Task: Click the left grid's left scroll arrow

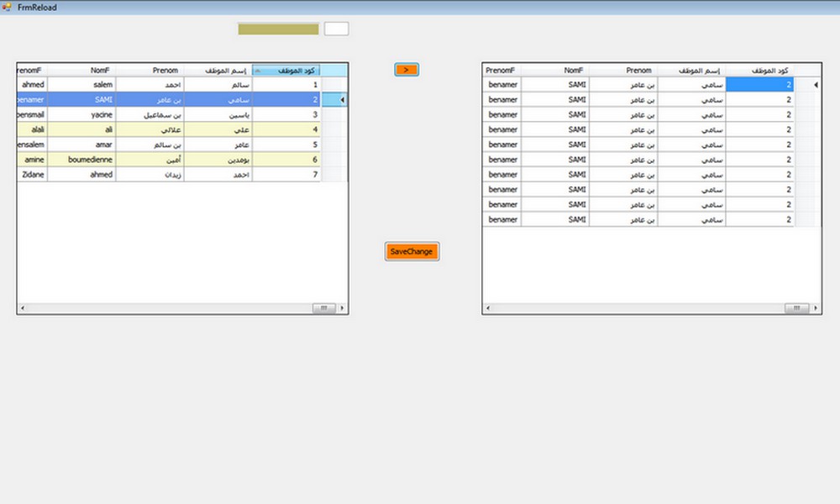Action: point(22,308)
